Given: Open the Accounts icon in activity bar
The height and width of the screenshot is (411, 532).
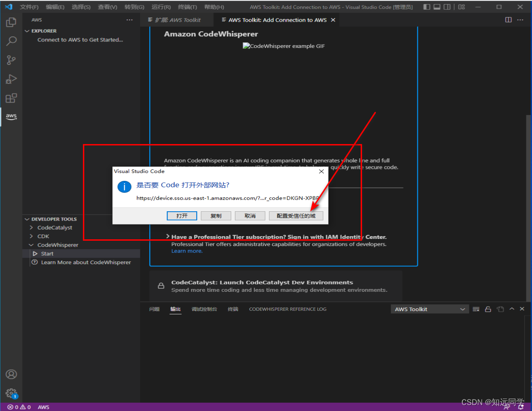Looking at the screenshot, I should 11,374.
